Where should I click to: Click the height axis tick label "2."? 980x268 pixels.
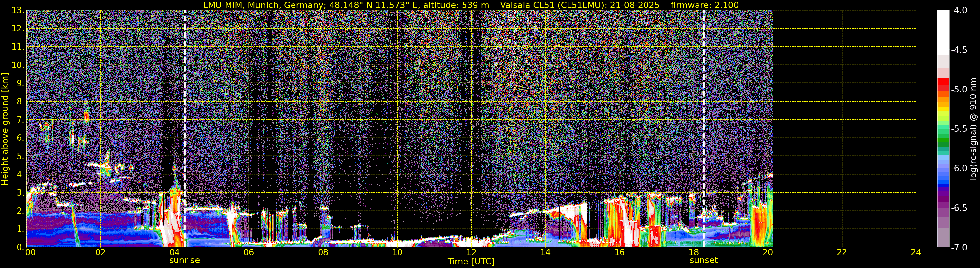pyautogui.click(x=20, y=211)
